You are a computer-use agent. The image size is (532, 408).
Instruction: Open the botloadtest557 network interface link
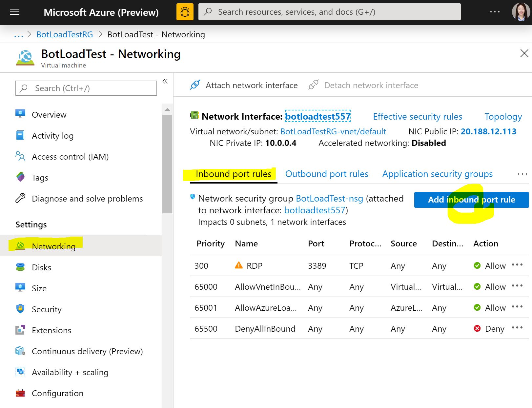pos(318,116)
